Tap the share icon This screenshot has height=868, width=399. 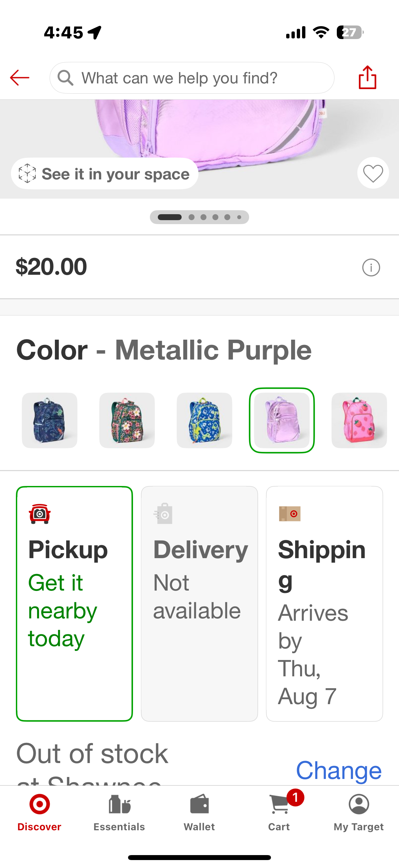coord(367,78)
